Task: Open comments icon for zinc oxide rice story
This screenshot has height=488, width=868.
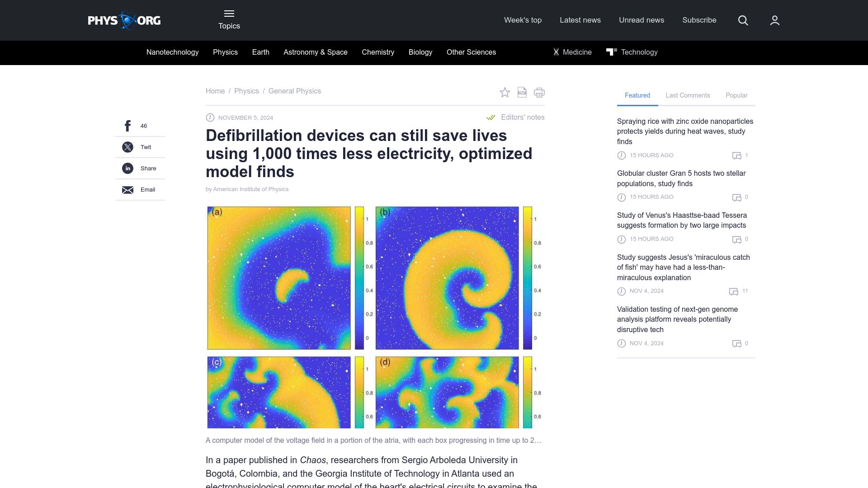Action: click(737, 155)
